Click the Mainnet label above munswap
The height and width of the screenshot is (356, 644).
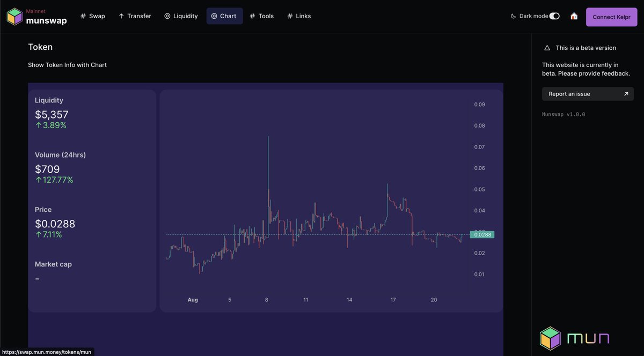(x=36, y=11)
